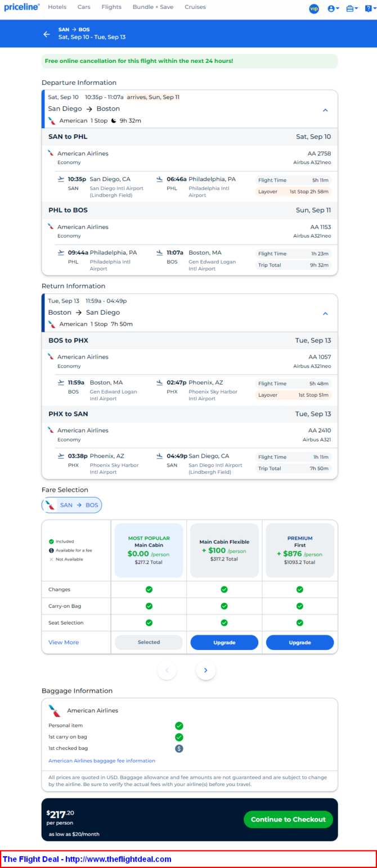
Task: Click next fare carousel arrow
Action: (206, 670)
